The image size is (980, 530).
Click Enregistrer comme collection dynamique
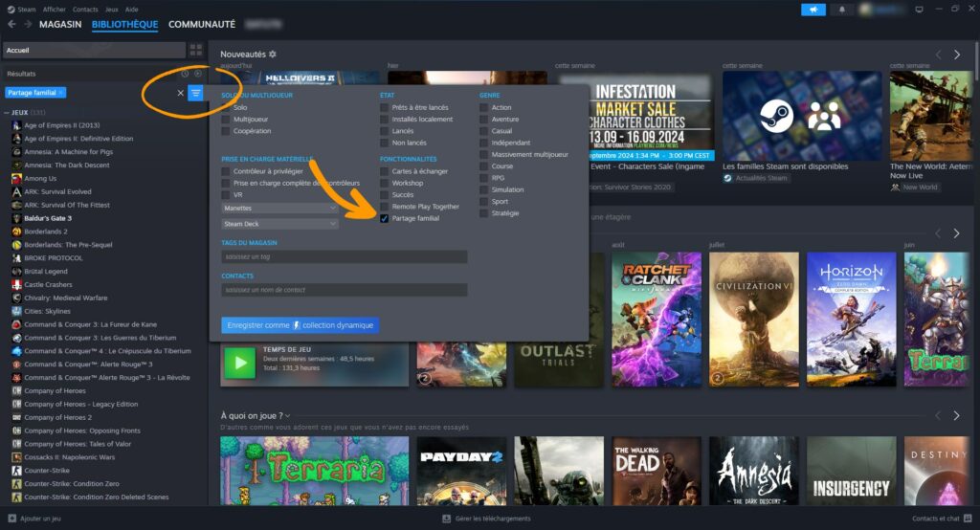300,325
